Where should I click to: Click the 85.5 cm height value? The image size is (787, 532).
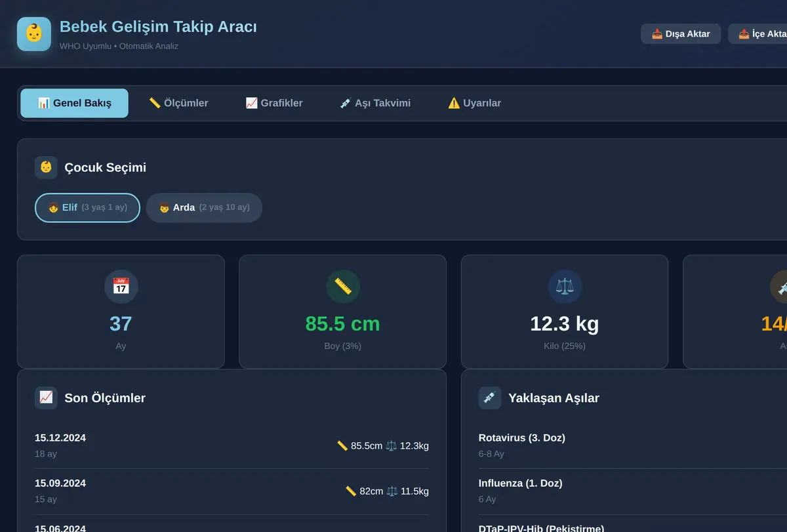[342, 323]
